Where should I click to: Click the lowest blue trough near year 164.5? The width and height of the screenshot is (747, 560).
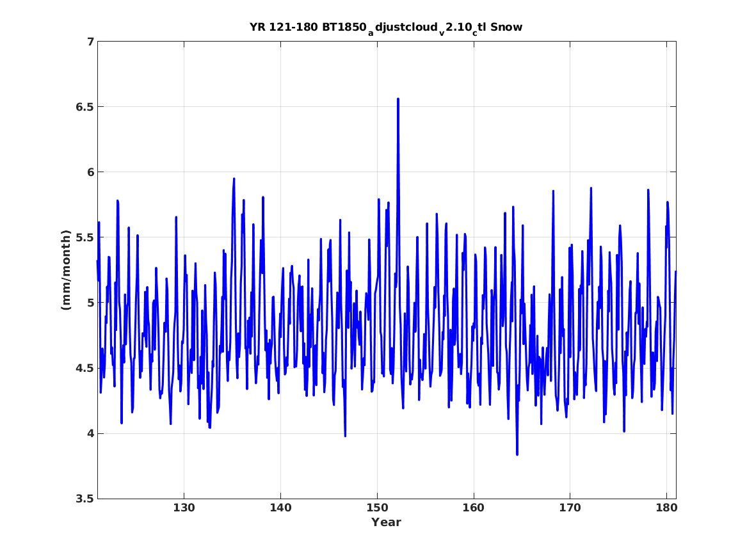[x=517, y=454]
